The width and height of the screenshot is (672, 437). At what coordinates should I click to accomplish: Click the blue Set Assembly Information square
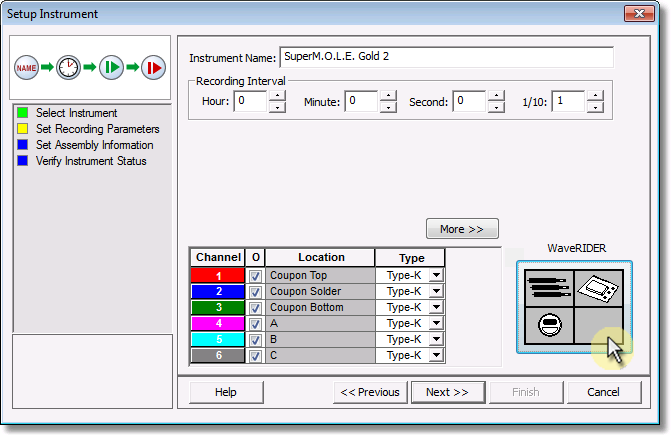click(x=23, y=145)
